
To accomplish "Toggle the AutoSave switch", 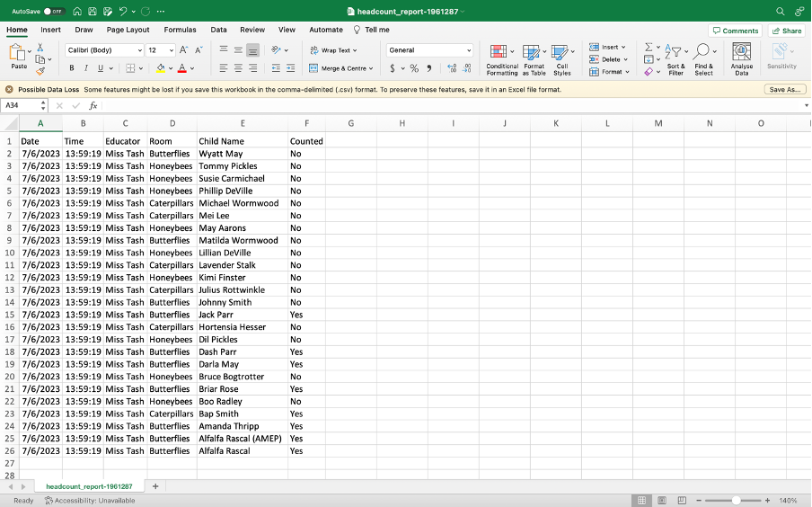I will tap(54, 11).
